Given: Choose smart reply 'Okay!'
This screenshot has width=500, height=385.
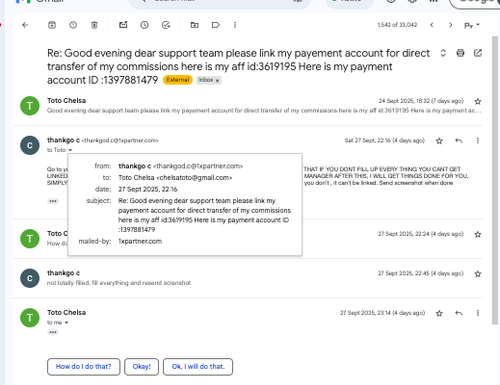Looking at the screenshot, I should click(x=142, y=367).
